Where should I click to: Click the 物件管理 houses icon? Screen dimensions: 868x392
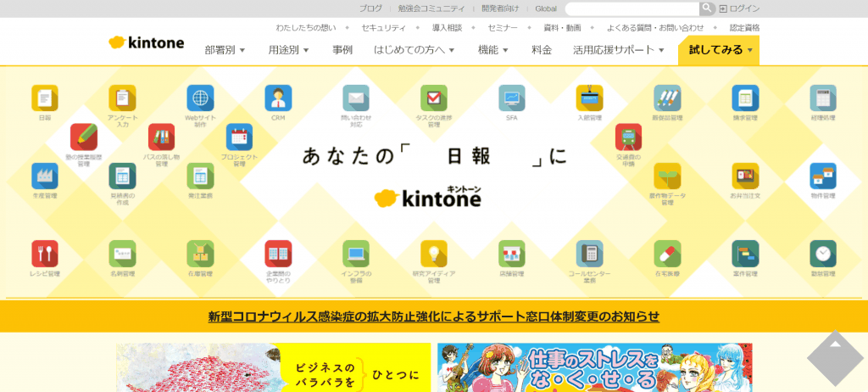[x=823, y=176]
